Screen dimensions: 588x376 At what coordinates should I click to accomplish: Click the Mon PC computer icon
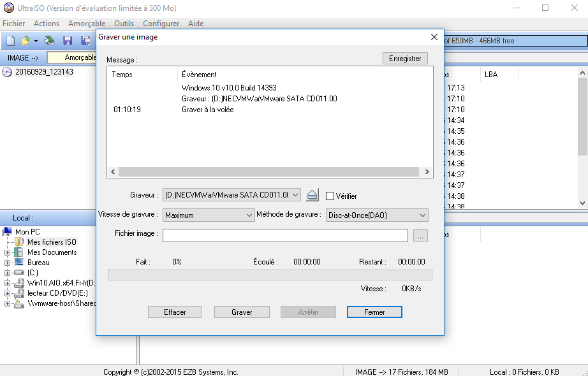tap(7, 232)
